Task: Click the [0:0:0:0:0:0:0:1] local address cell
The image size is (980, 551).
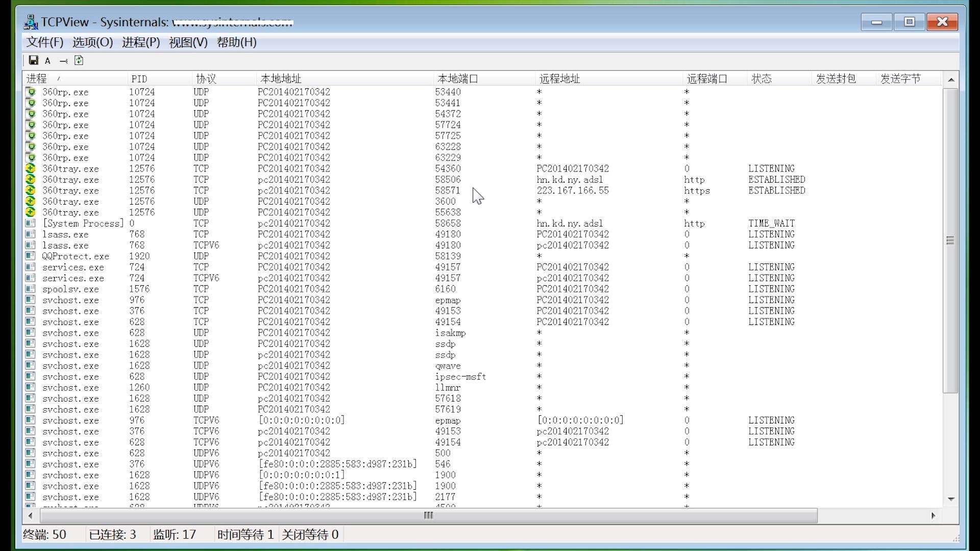Action: [301, 475]
